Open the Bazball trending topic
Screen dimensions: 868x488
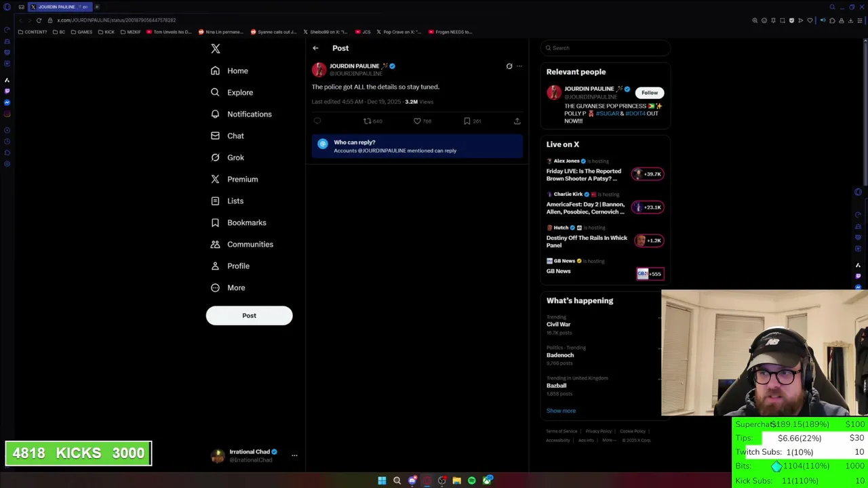pyautogui.click(x=556, y=385)
